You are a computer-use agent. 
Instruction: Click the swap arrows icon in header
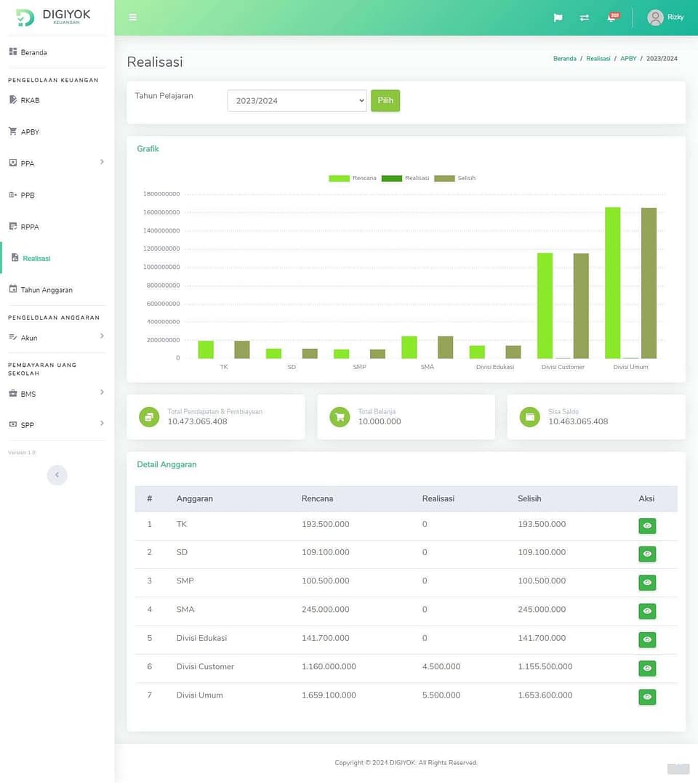pos(584,17)
